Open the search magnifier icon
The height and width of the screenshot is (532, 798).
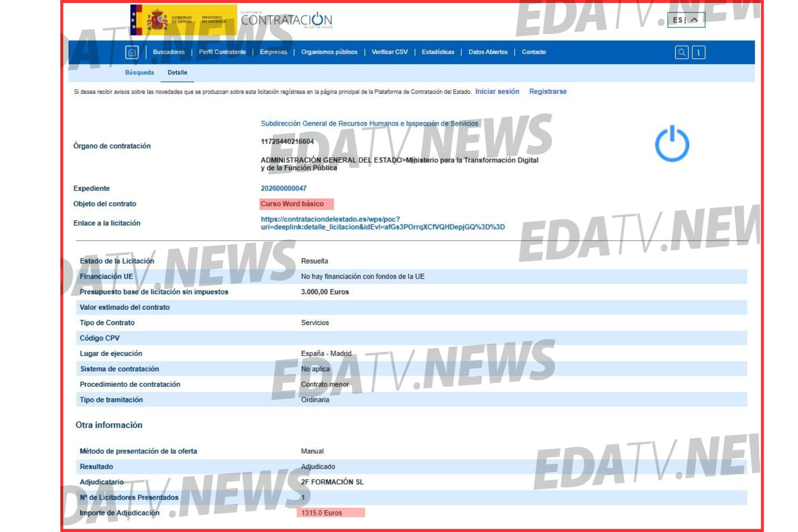point(681,52)
